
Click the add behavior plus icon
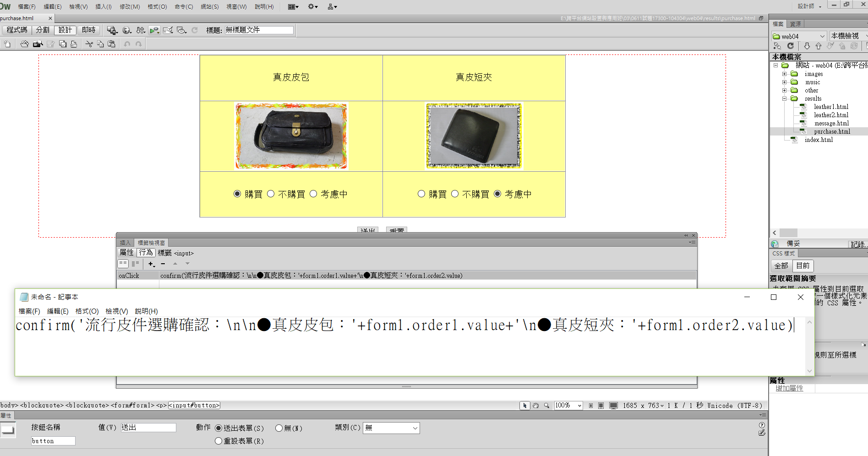pyautogui.click(x=151, y=264)
